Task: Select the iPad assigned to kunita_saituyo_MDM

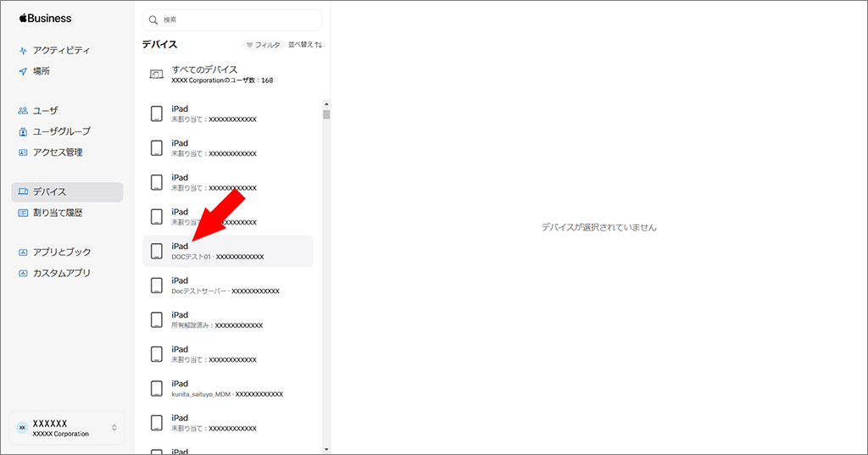Action: pyautogui.click(x=228, y=389)
